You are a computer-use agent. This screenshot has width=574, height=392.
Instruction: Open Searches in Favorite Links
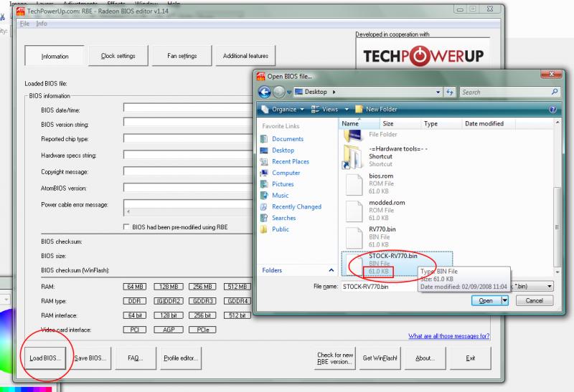click(x=283, y=219)
